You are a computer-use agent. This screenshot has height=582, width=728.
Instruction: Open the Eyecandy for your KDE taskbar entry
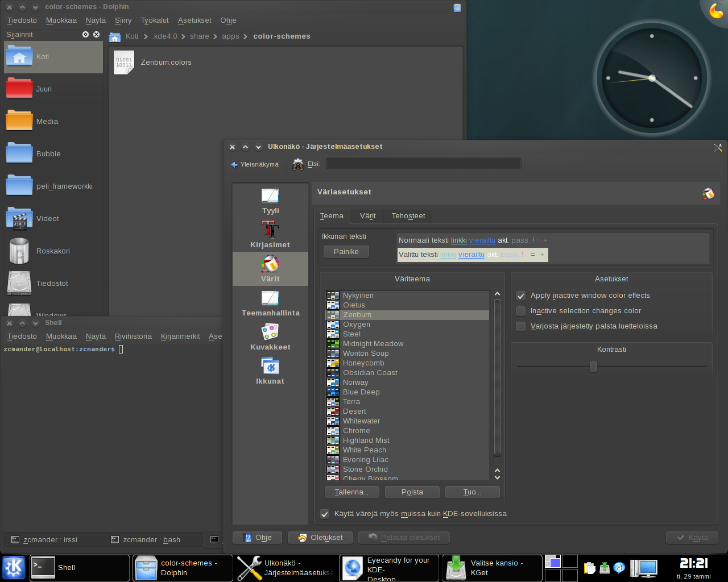coord(390,568)
